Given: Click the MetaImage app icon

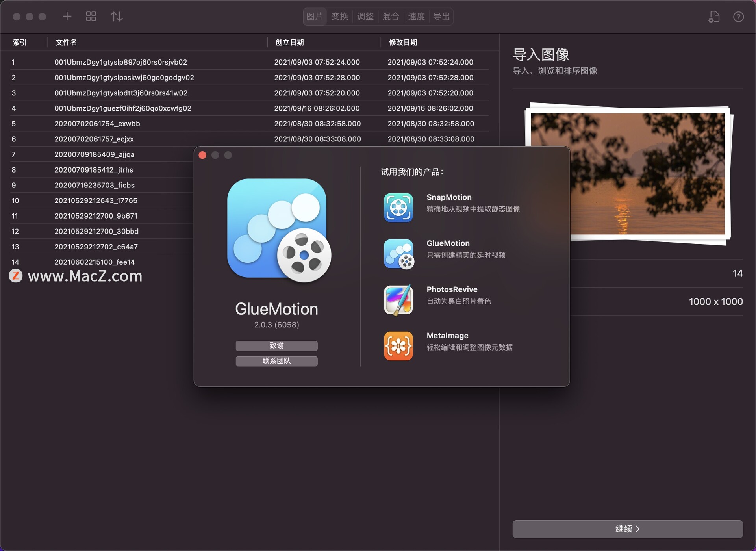Looking at the screenshot, I should click(398, 346).
